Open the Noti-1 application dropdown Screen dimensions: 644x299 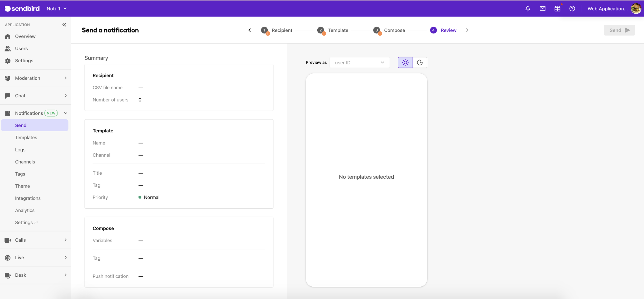click(57, 8)
